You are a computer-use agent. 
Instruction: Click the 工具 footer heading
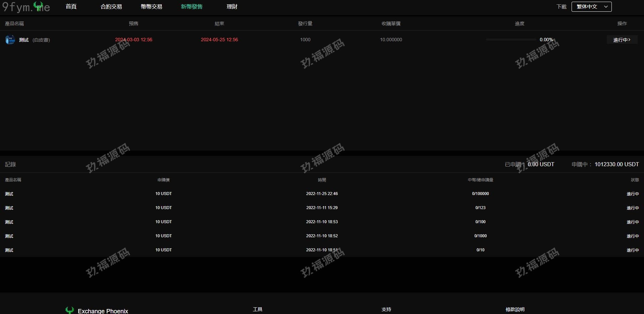pyautogui.click(x=258, y=309)
